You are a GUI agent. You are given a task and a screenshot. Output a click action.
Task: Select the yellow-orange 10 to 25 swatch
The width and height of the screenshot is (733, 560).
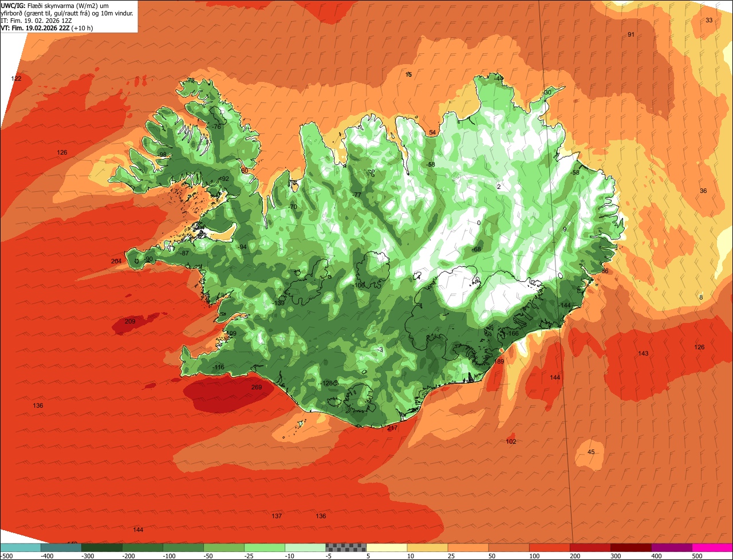tap(427, 547)
